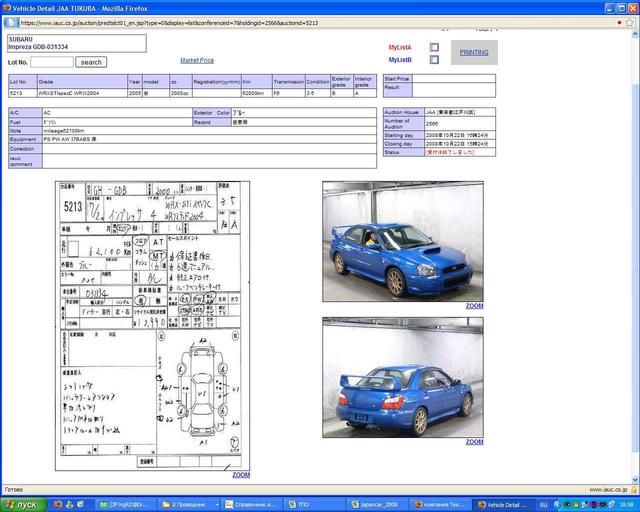Click the PRINTING link button
This screenshot has height=512, width=640.
tap(474, 52)
